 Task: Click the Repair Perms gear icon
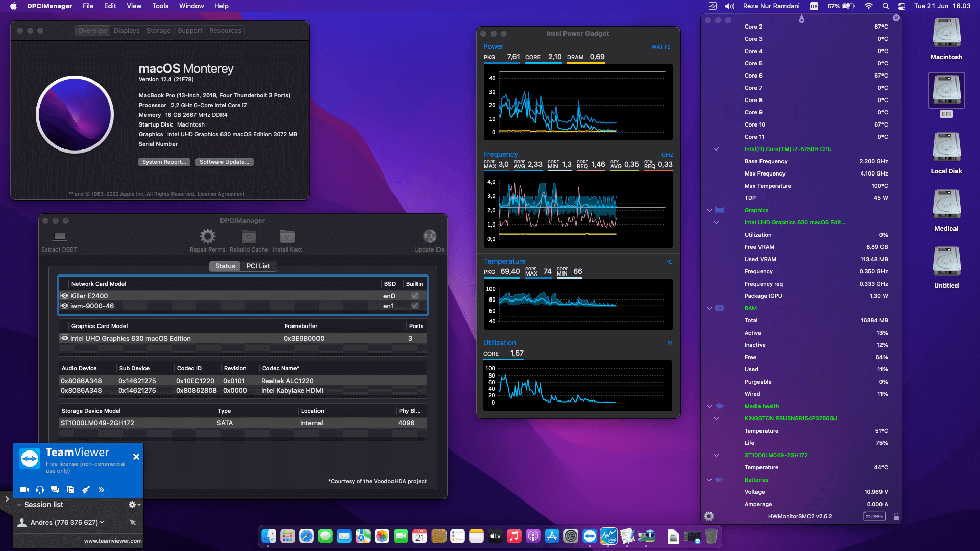pos(207,236)
